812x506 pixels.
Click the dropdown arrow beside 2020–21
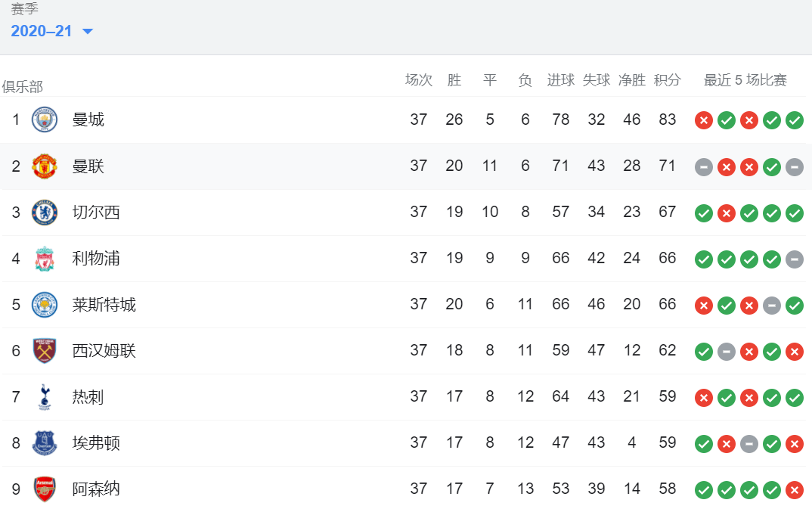(x=88, y=32)
